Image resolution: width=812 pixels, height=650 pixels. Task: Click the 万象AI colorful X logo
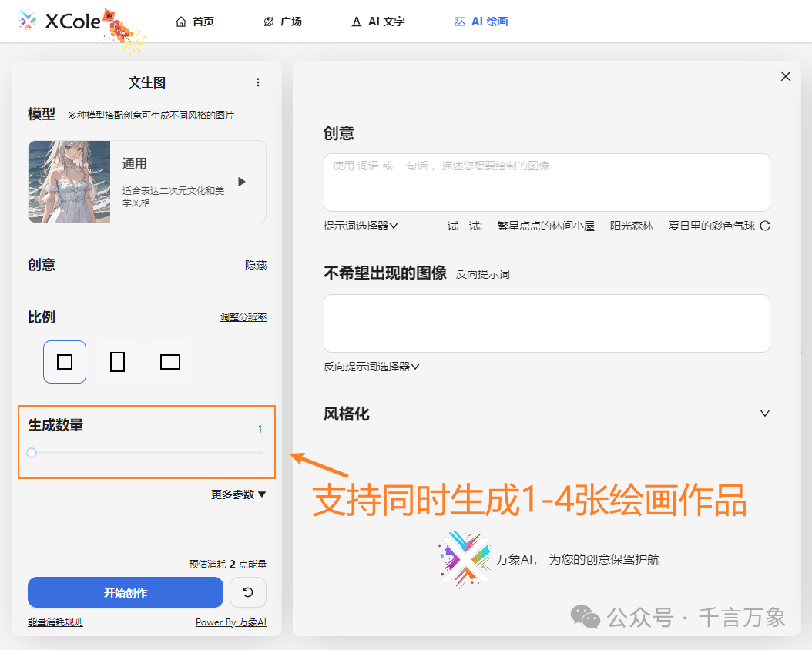(467, 559)
